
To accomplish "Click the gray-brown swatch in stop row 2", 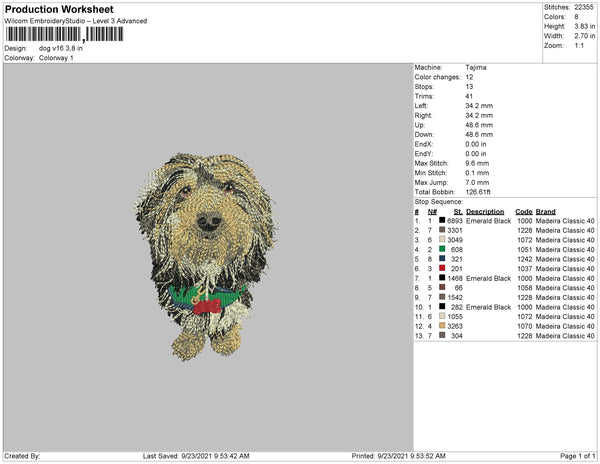I will pos(442,230).
